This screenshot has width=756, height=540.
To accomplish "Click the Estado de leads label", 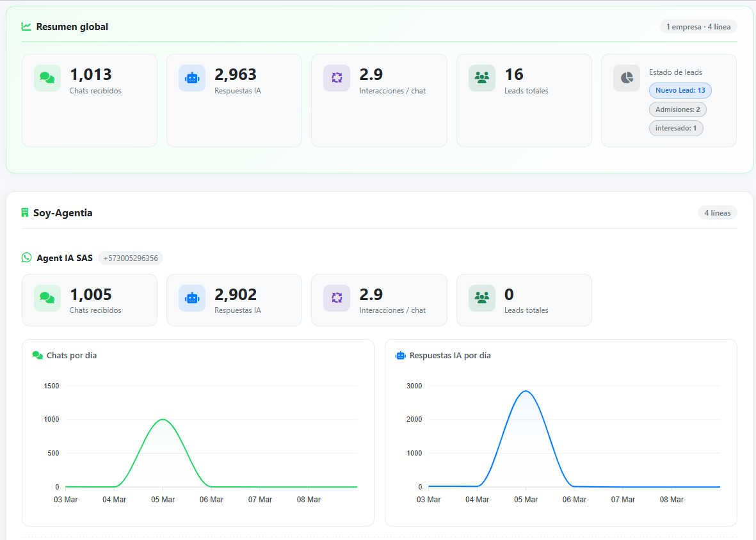I will coord(675,72).
